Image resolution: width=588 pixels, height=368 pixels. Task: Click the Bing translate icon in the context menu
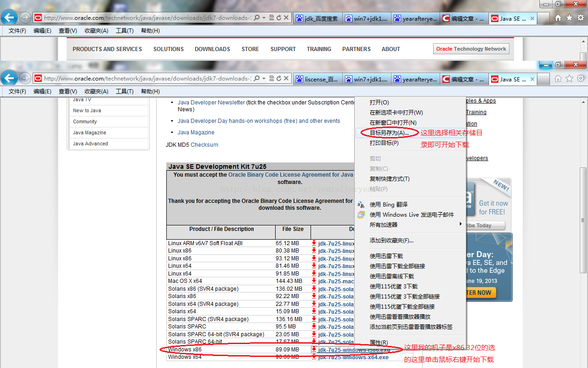(x=361, y=205)
